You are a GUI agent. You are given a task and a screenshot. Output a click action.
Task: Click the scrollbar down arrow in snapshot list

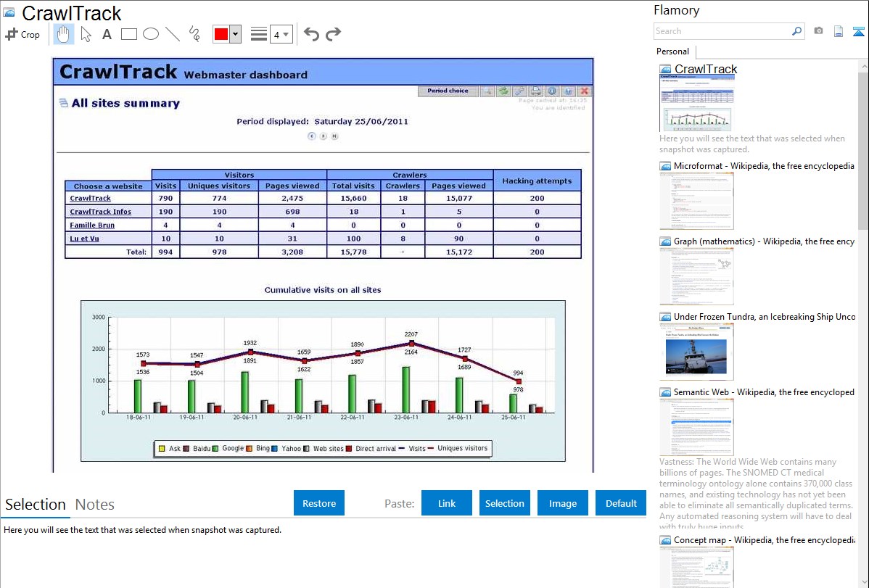[863, 582]
